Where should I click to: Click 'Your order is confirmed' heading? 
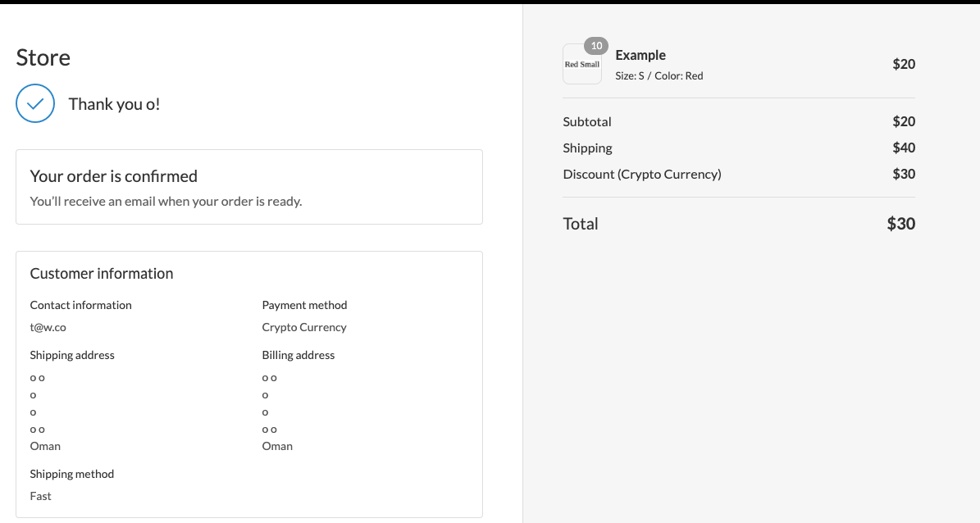tap(114, 176)
